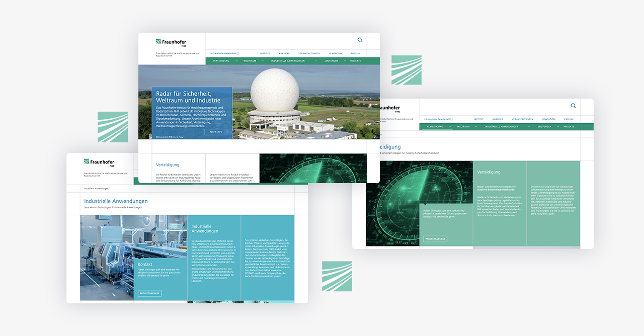
Task: Click the 'Kontakt' heading in the Industrielle Anwendungen page
Action: tap(145, 264)
